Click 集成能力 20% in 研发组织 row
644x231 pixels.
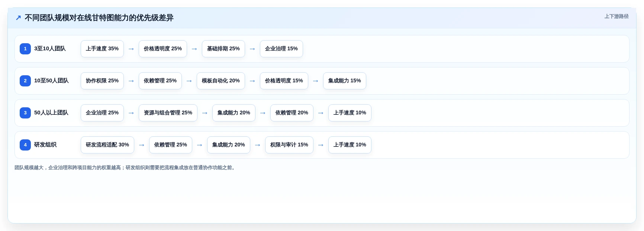(x=229, y=145)
